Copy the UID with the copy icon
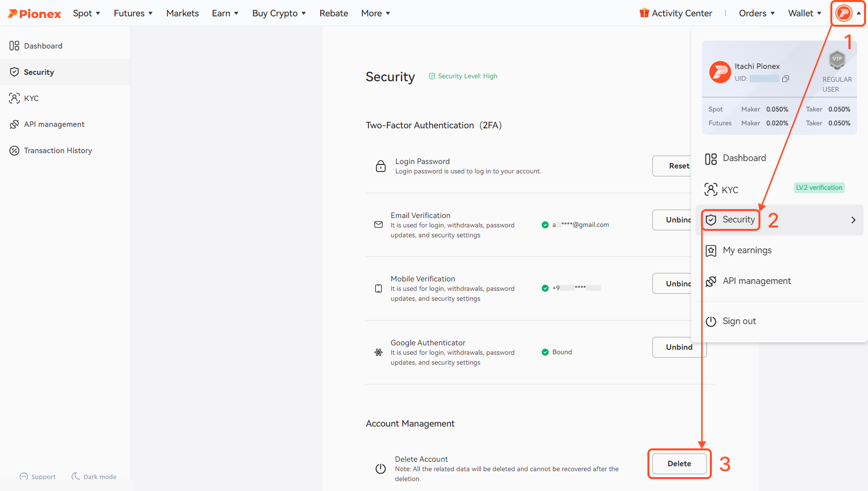This screenshot has height=491, width=868. coord(786,79)
